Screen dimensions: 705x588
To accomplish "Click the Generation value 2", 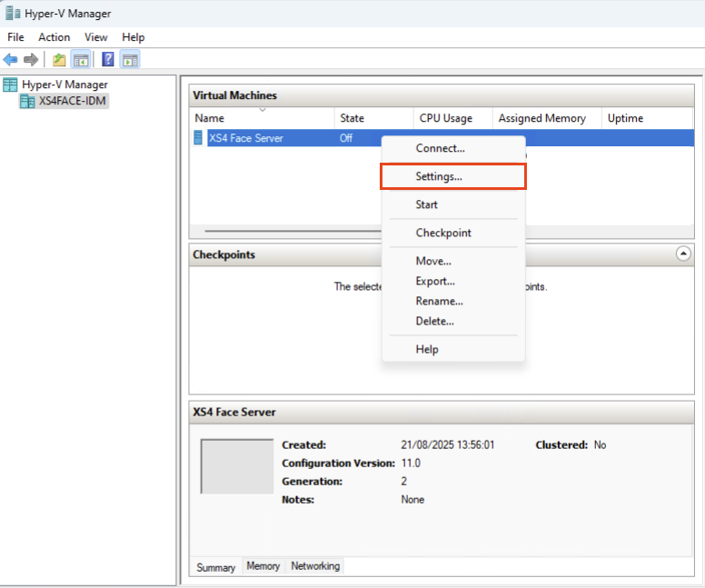I will coord(403,482).
